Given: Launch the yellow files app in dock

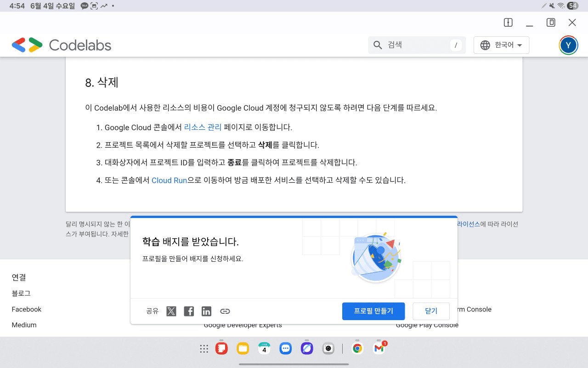Looking at the screenshot, I should (x=243, y=349).
